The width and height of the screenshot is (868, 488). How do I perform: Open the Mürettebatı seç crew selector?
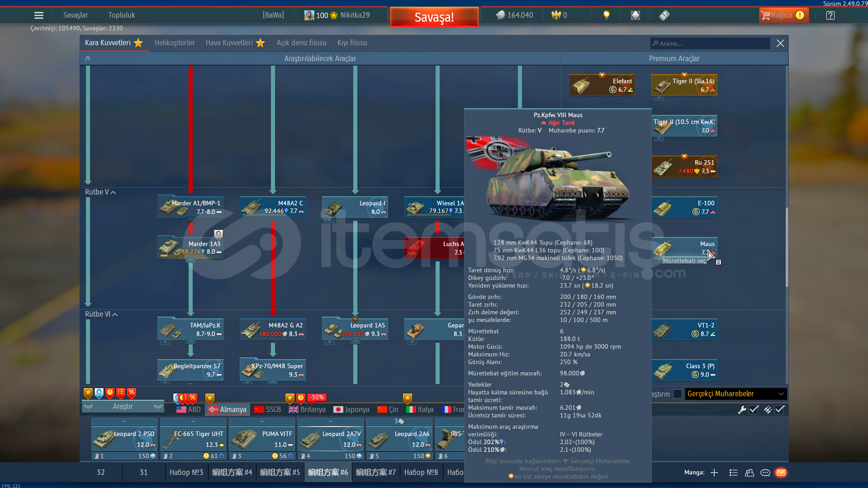tap(684, 261)
